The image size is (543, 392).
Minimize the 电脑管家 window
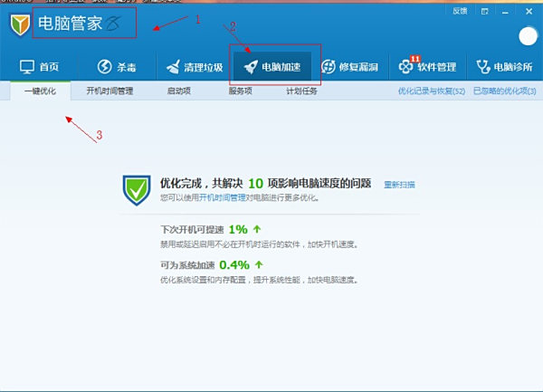click(x=505, y=12)
